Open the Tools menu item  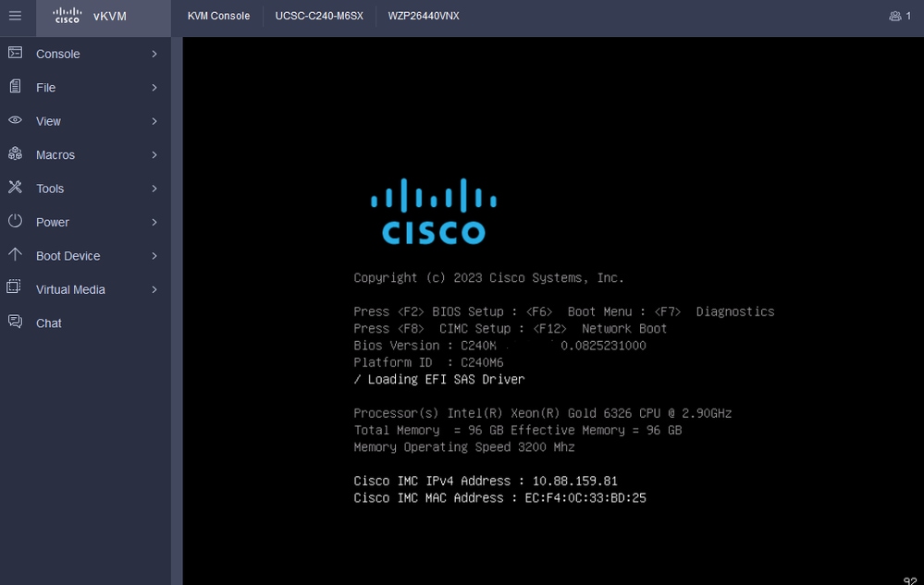[85, 189]
